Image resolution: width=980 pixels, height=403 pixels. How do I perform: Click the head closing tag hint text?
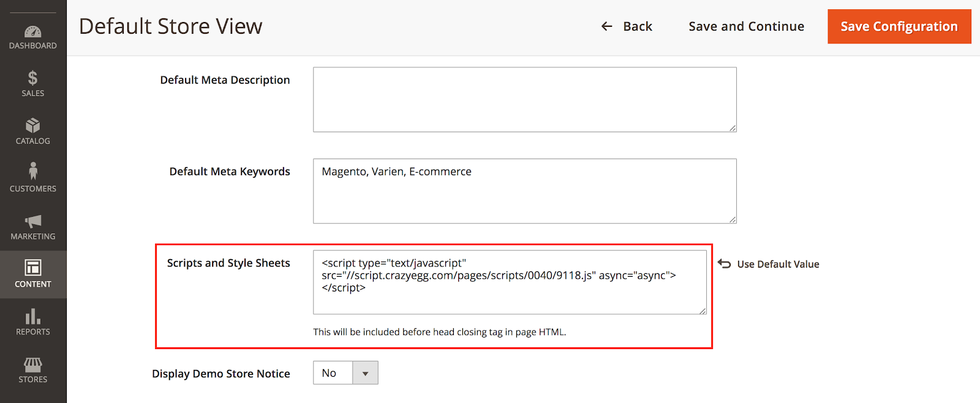pyautogui.click(x=440, y=332)
